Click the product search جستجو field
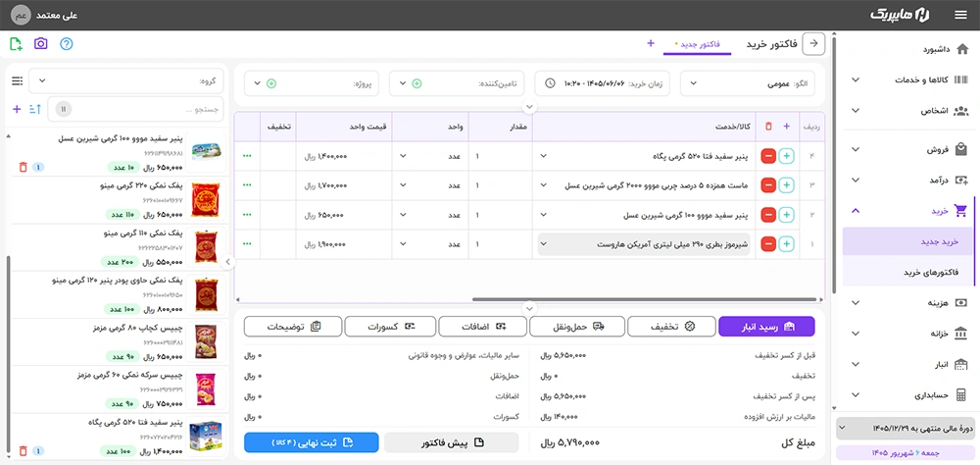This screenshot has height=465, width=980. [135, 109]
